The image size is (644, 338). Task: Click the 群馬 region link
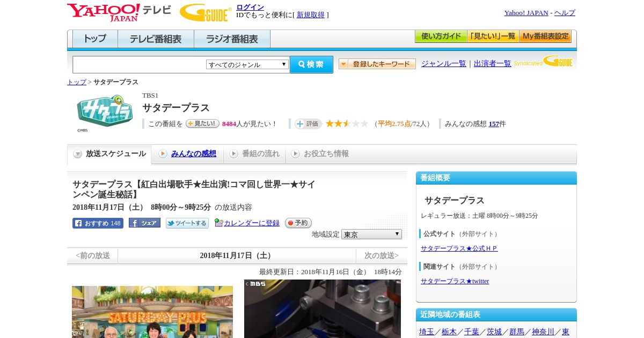517,332
